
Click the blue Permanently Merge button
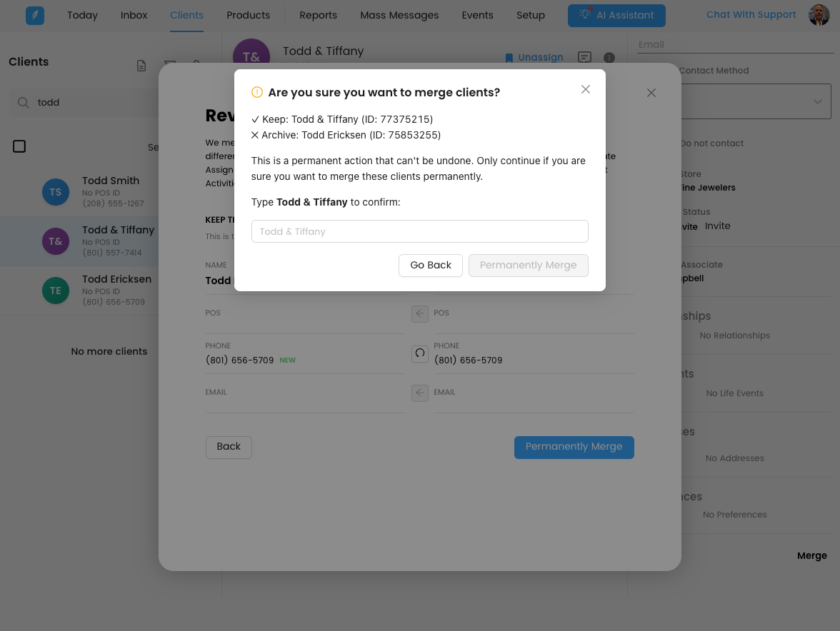(x=574, y=447)
